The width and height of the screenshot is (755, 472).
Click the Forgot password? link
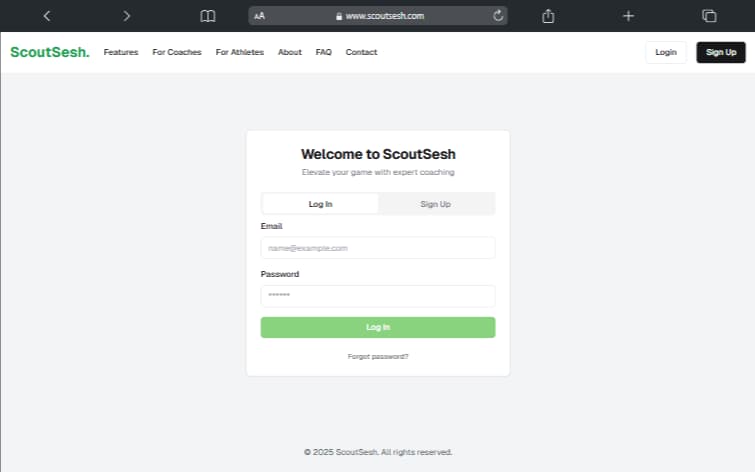coord(378,357)
